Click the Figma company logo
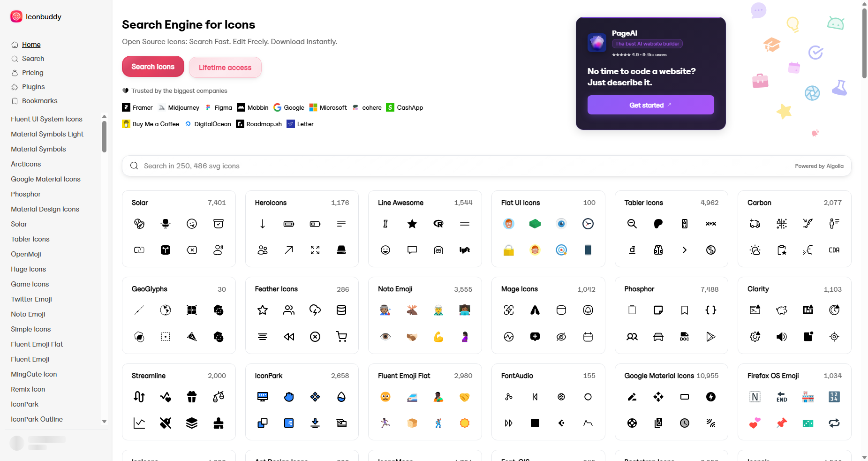 pos(208,107)
